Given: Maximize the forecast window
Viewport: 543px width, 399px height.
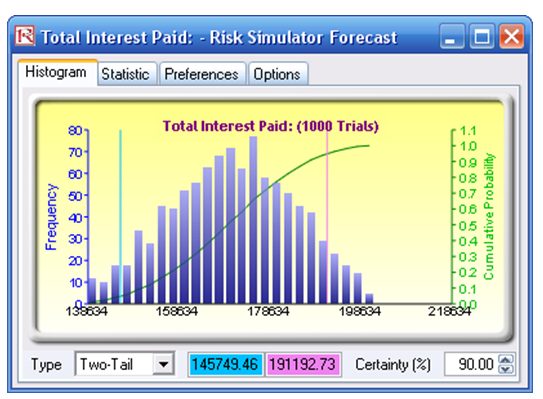Looking at the screenshot, I should coord(482,36).
